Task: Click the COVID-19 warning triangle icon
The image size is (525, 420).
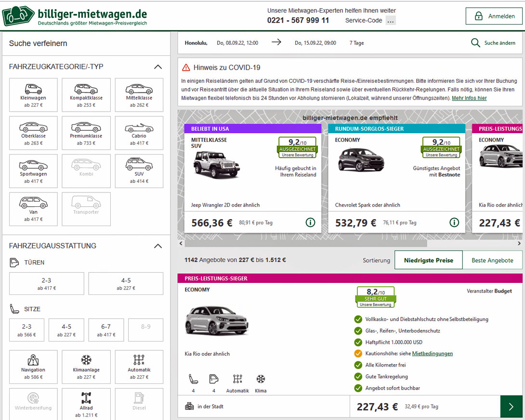Action: [186, 67]
